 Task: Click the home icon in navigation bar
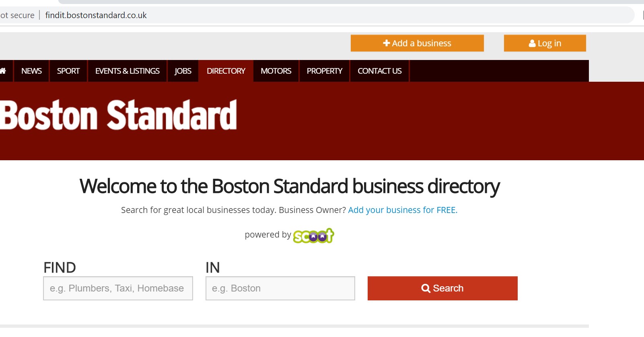(x=3, y=71)
